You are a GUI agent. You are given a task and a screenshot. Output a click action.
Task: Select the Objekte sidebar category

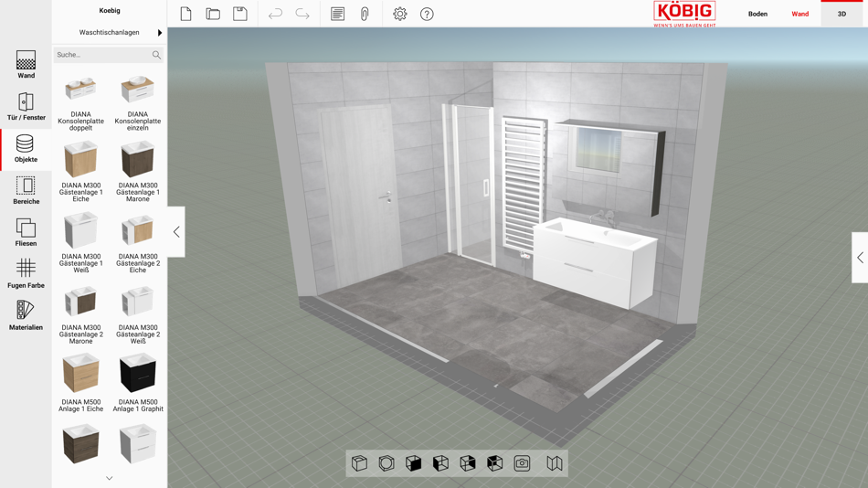[26, 148]
